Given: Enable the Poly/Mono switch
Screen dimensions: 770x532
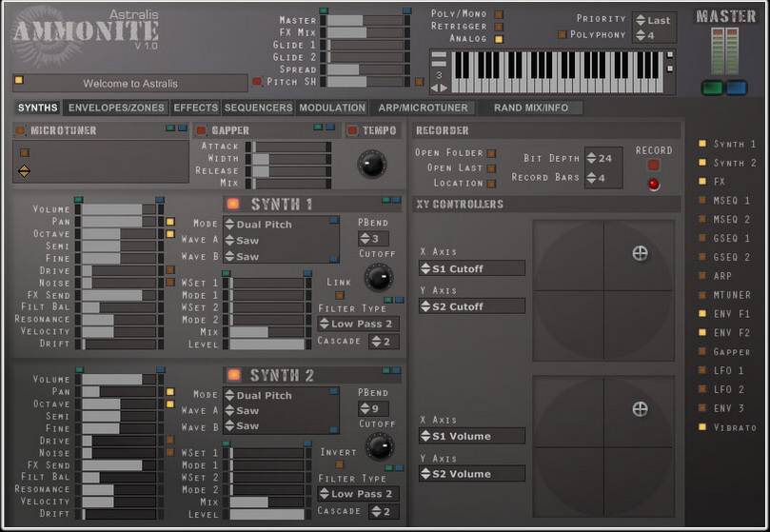Looking at the screenshot, I should pyautogui.click(x=499, y=15).
